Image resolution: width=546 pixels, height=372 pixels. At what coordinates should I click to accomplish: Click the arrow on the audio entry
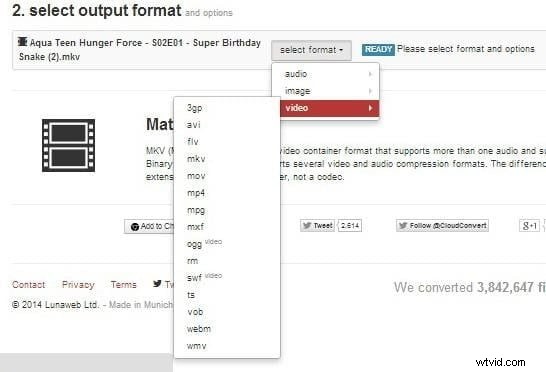point(370,74)
